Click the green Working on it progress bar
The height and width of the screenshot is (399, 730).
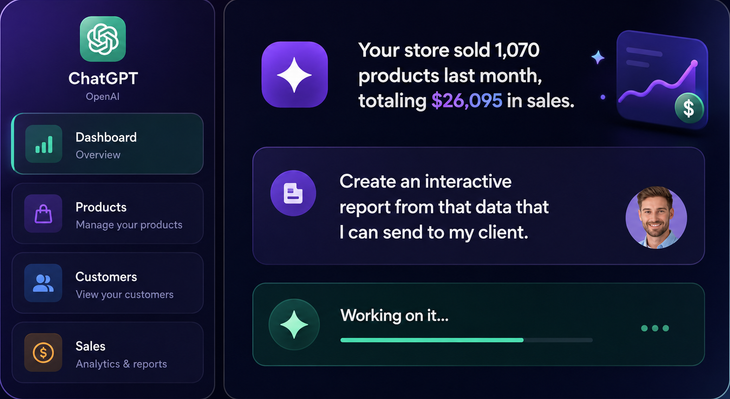pos(466,340)
